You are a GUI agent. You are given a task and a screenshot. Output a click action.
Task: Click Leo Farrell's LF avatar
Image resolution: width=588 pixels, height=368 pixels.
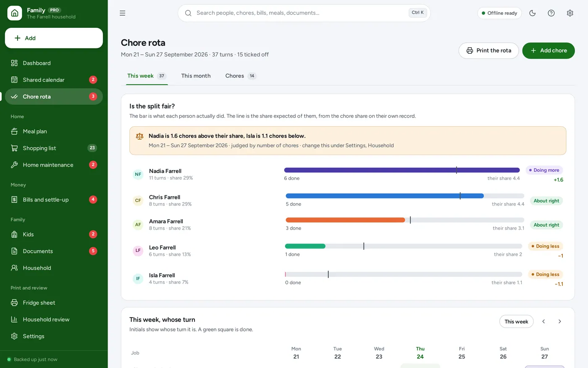[138, 251]
